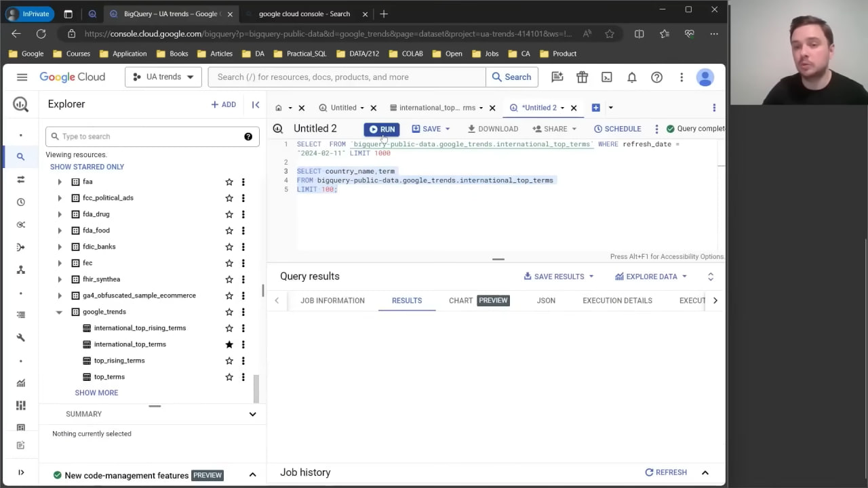868x488 pixels.
Task: Click the help question mark icon
Action: click(656, 77)
